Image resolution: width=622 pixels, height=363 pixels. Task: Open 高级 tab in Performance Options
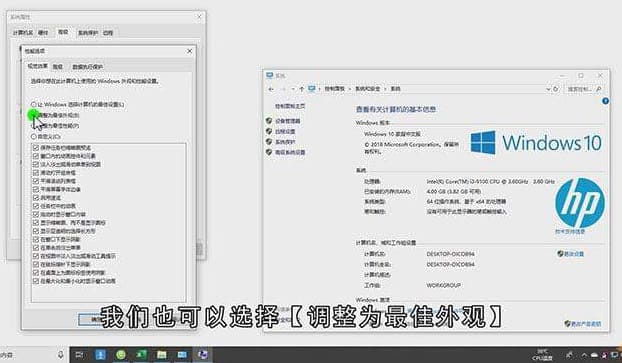coord(58,67)
